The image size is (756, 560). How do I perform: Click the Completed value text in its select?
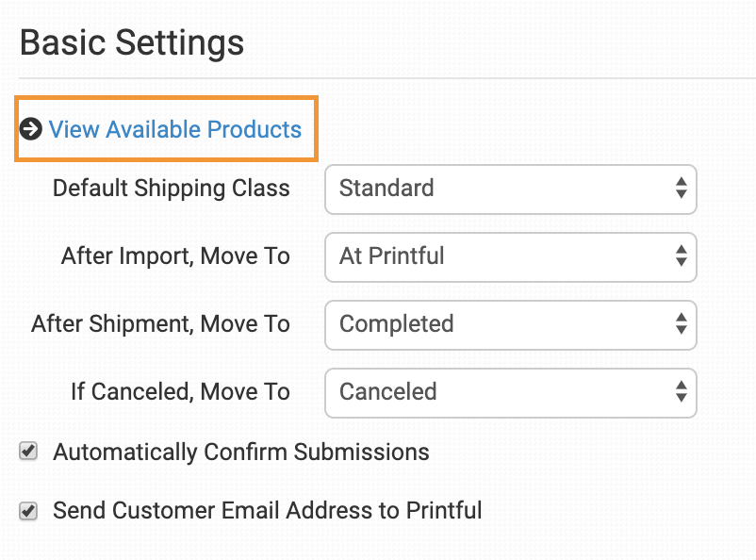pos(397,324)
